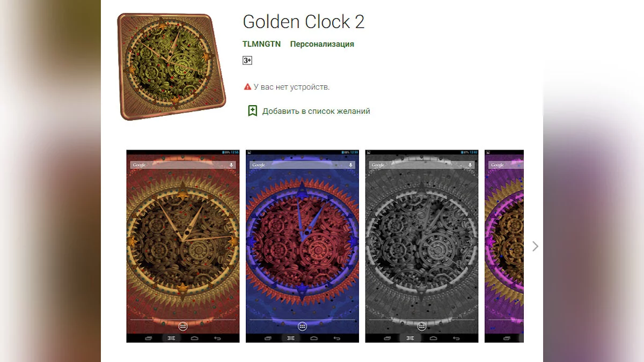Click microphone icon in red clock screenshot
The width and height of the screenshot is (644, 362).
click(x=231, y=165)
